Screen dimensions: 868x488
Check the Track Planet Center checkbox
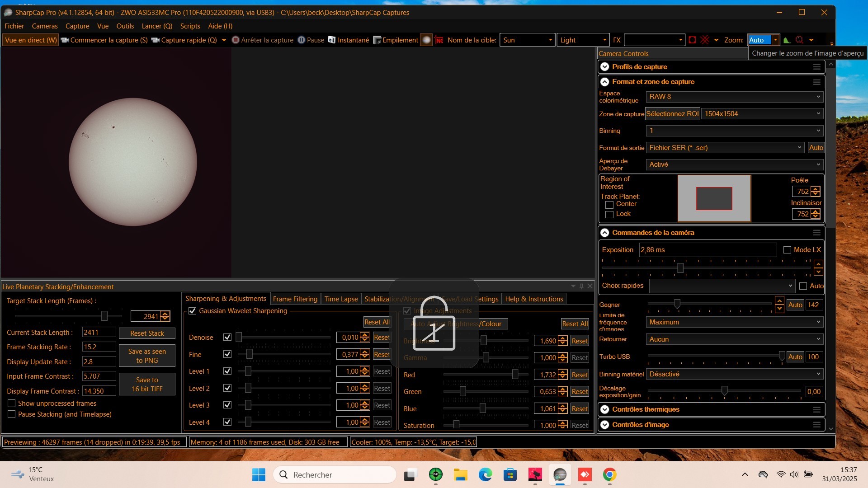tap(609, 205)
